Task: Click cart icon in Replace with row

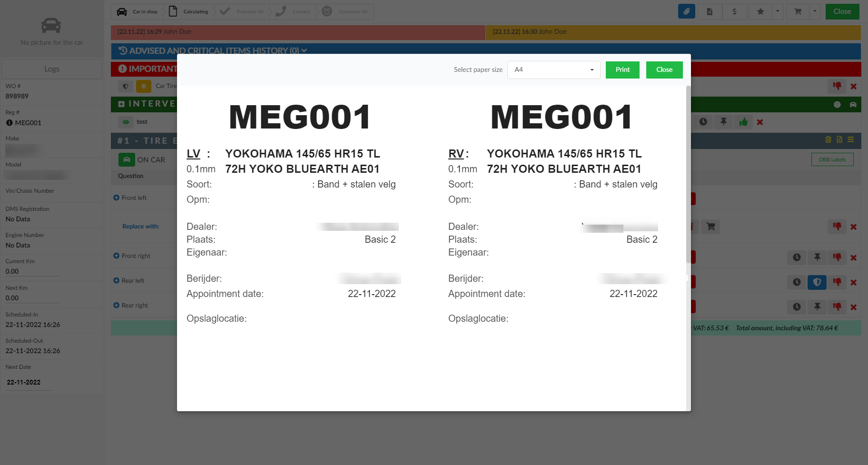Action: tap(710, 227)
